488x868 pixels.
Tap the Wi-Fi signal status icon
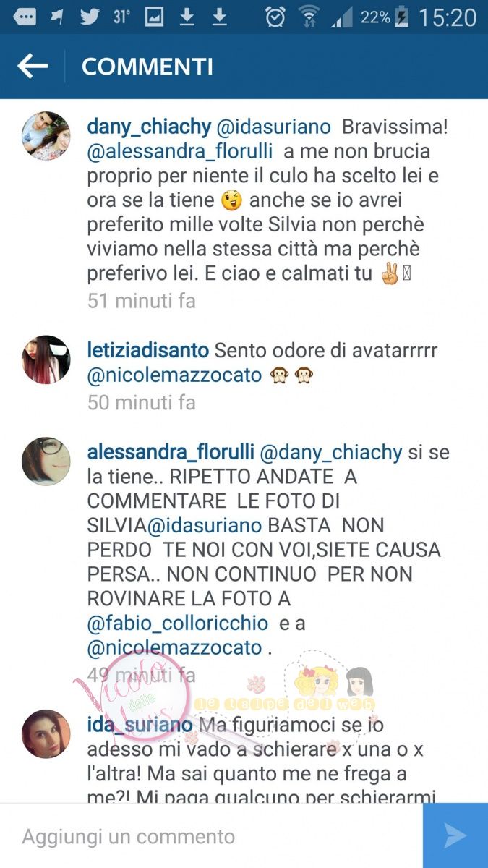coord(309,17)
